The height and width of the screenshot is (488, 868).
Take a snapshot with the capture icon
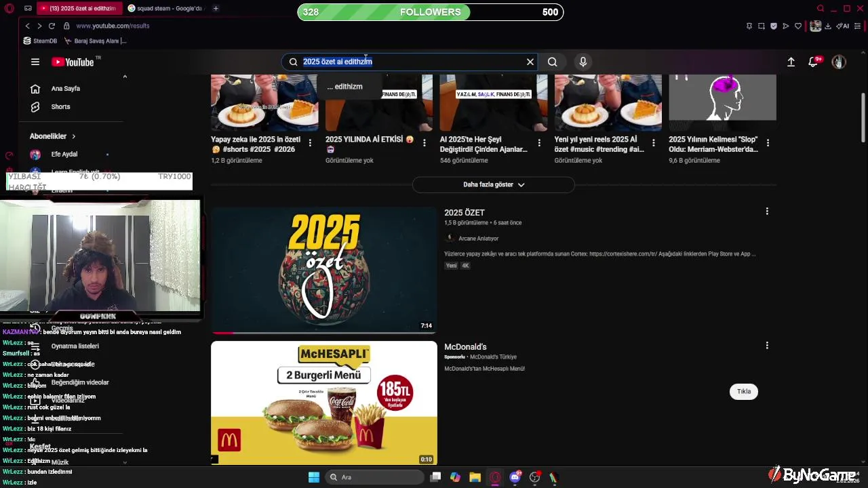(x=761, y=26)
